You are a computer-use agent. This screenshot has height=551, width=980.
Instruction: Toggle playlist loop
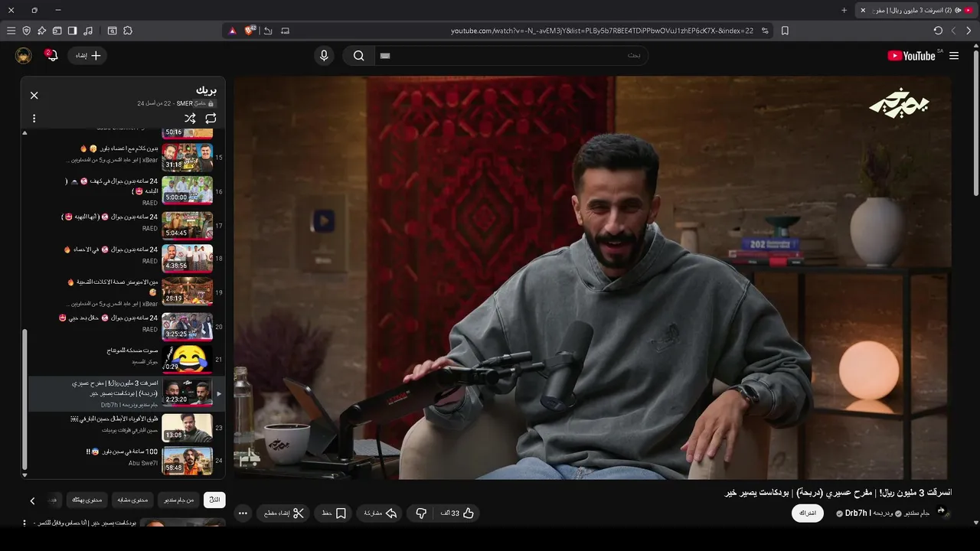pyautogui.click(x=211, y=119)
